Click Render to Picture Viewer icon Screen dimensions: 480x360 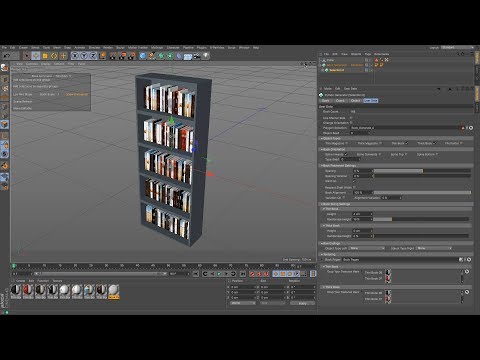[123, 56]
